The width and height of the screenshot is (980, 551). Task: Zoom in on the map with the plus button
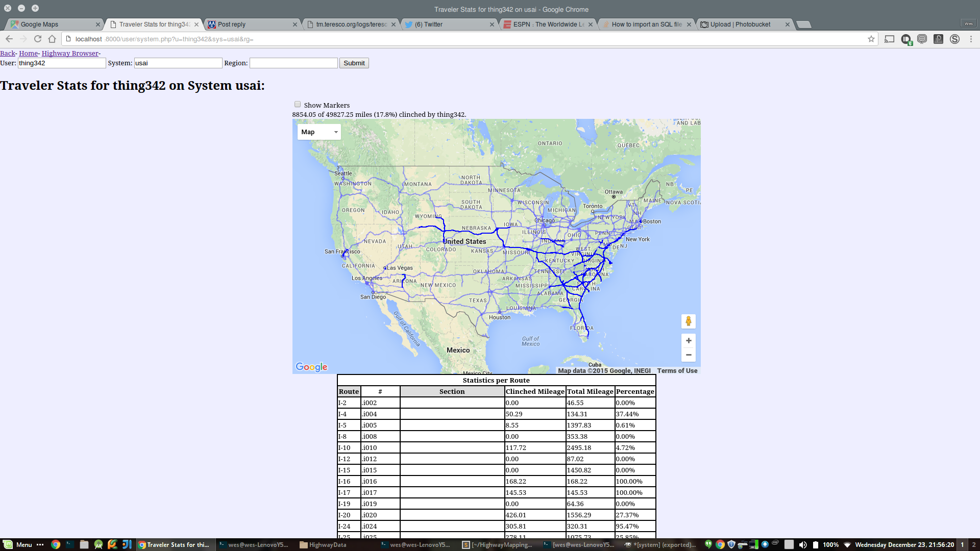click(689, 340)
